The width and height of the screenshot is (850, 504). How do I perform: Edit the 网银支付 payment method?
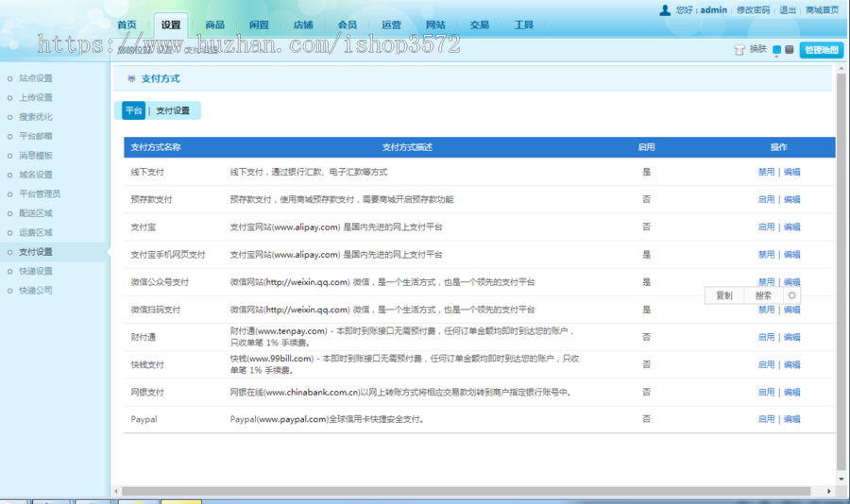(792, 393)
